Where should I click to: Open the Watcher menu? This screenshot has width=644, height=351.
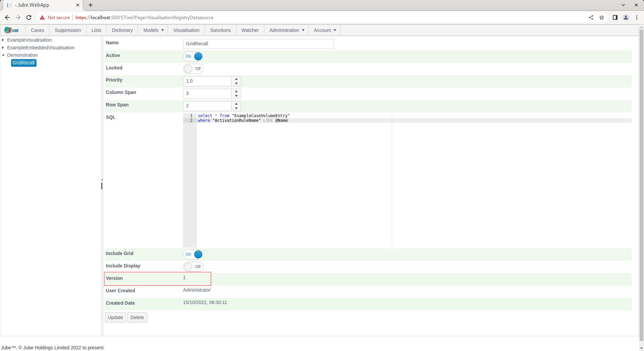click(x=250, y=30)
